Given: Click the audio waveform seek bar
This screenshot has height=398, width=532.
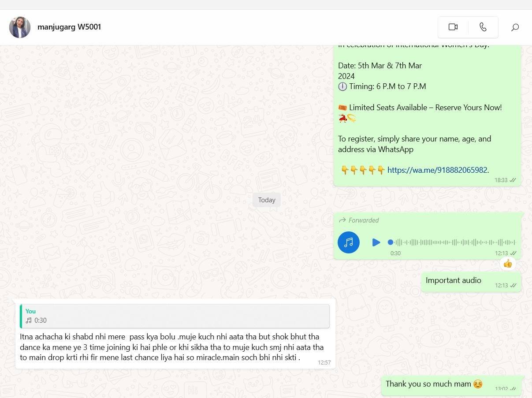Looking at the screenshot, I should [x=454, y=242].
